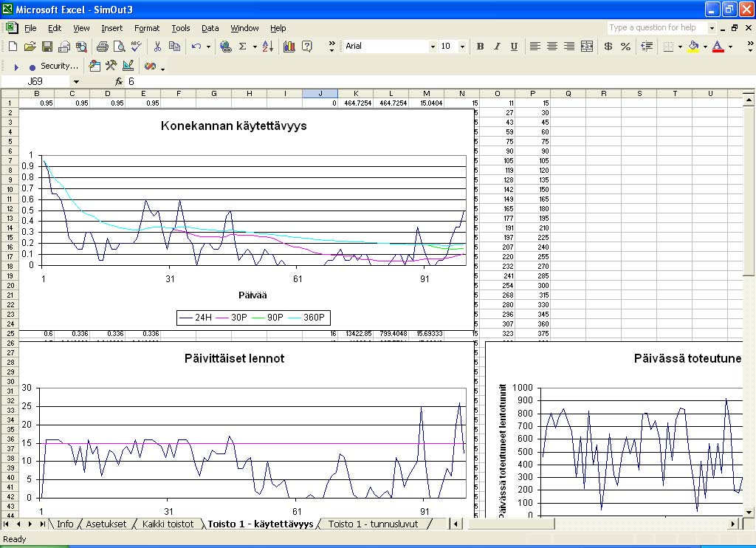Open the Undo history dropdown arrow
The width and height of the screenshot is (756, 548).
208,47
